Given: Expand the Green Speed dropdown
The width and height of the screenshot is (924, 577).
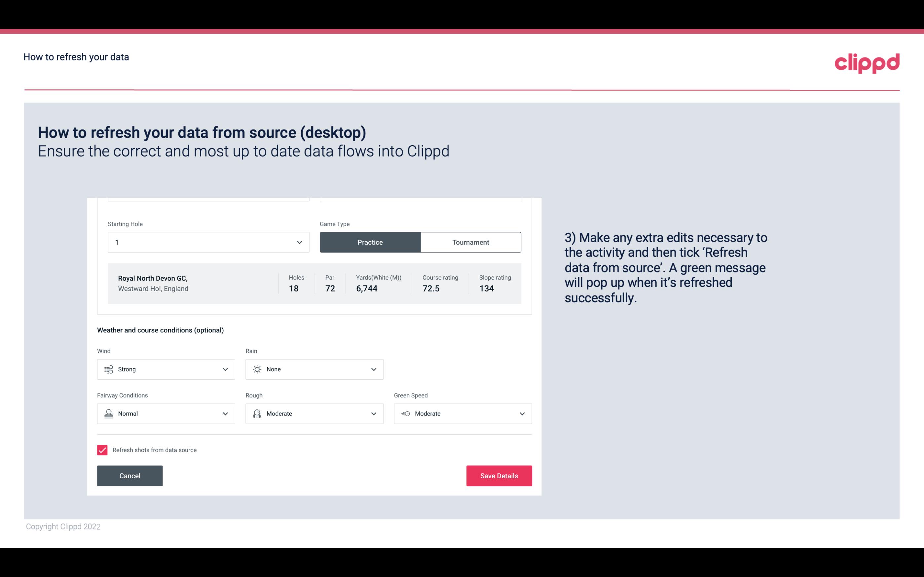Looking at the screenshot, I should [522, 414].
